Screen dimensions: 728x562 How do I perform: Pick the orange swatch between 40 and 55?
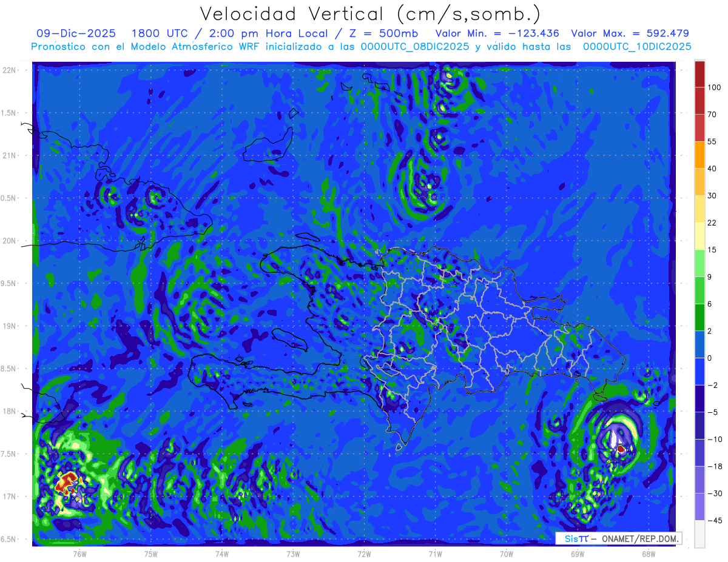699,155
